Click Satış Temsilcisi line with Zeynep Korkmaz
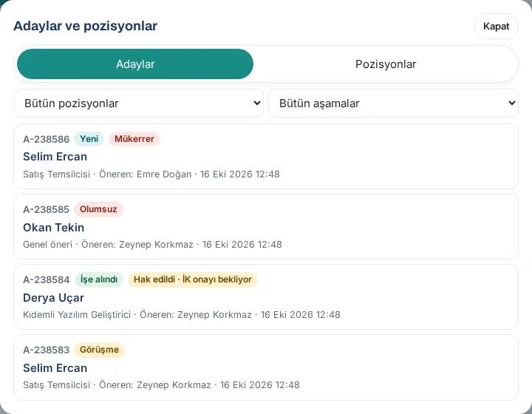The height and width of the screenshot is (414, 532). pos(161,385)
